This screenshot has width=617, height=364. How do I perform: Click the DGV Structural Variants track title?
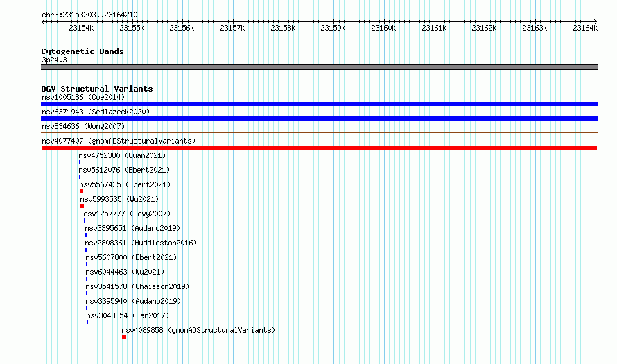[x=97, y=89]
